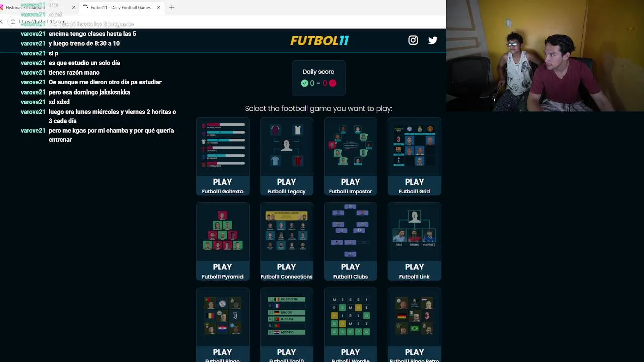Open a new browser tab with the plus button
644x362 pixels.
pyautogui.click(x=172, y=7)
